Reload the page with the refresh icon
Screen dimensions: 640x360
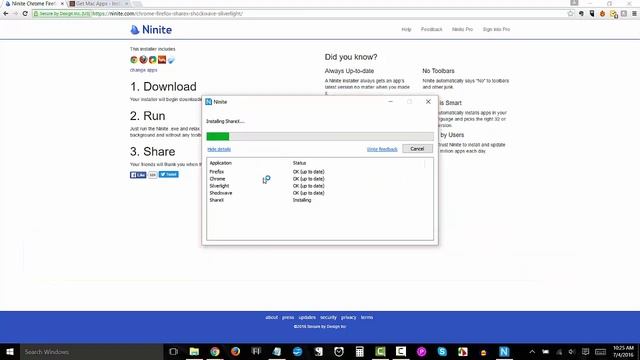click(25, 13)
